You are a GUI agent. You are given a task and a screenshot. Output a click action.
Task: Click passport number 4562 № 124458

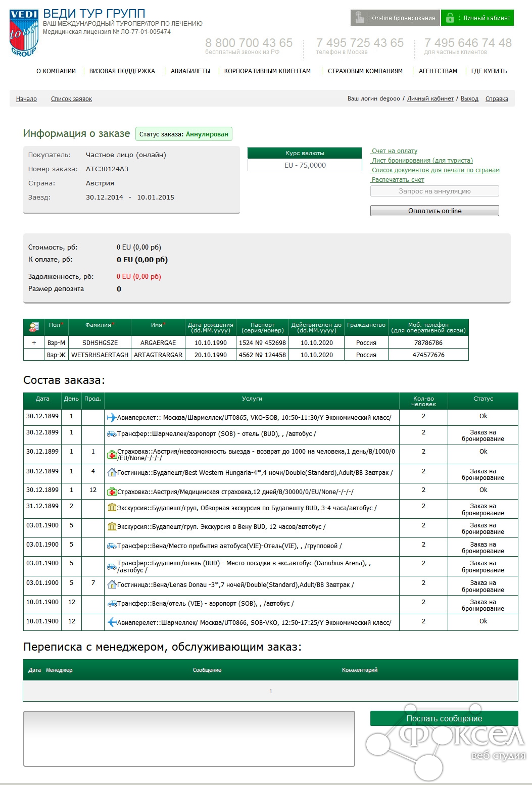point(262,355)
